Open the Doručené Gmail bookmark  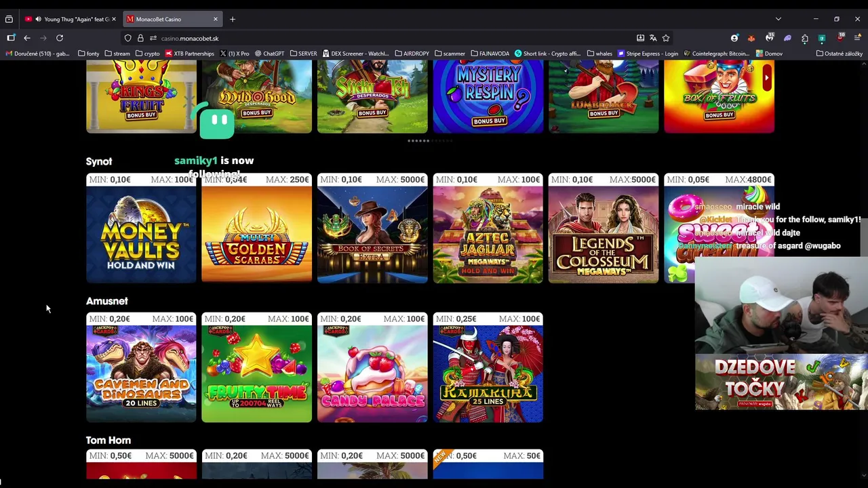[x=37, y=54]
